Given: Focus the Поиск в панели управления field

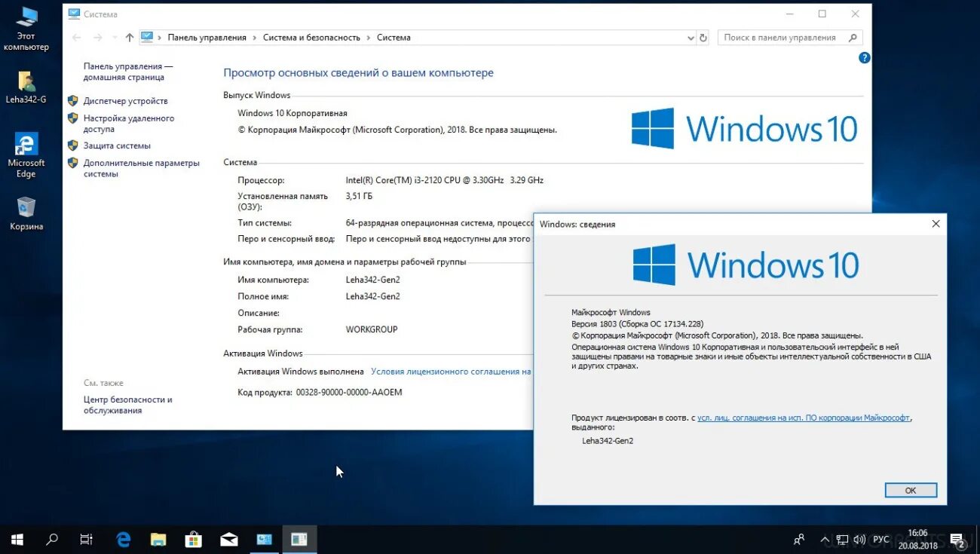Looking at the screenshot, I should tap(790, 38).
